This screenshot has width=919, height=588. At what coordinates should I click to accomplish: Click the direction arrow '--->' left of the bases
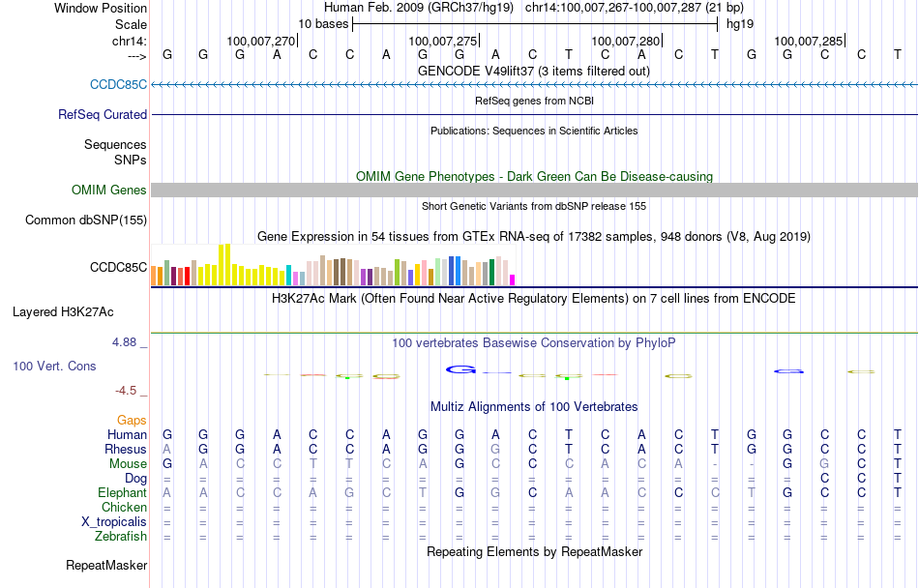point(136,57)
